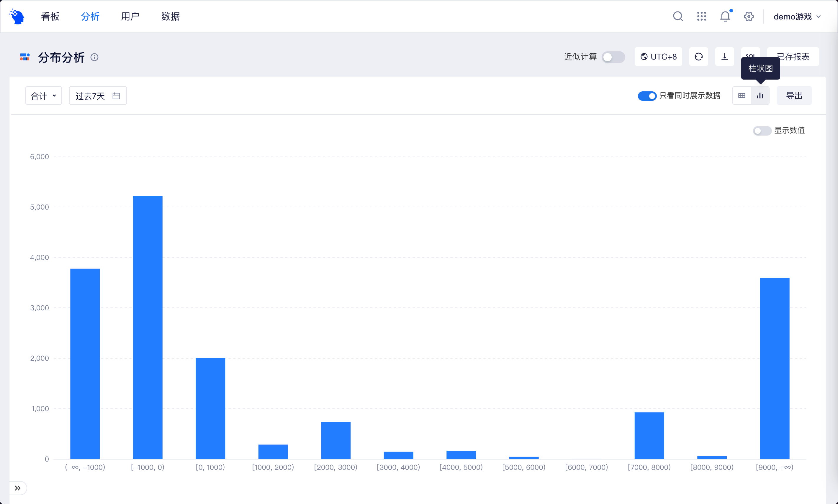The image size is (838, 504).
Task: Enable the 近似计算 toggle
Action: click(x=614, y=57)
